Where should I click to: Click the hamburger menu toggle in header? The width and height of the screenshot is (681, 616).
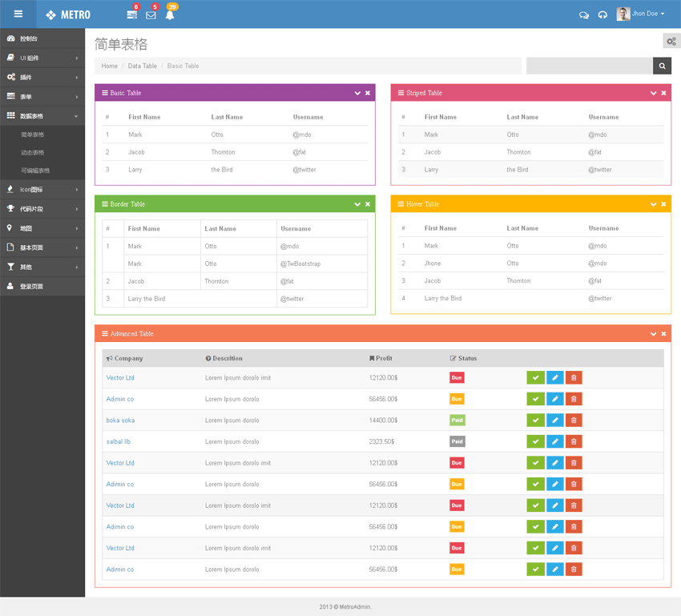click(18, 14)
